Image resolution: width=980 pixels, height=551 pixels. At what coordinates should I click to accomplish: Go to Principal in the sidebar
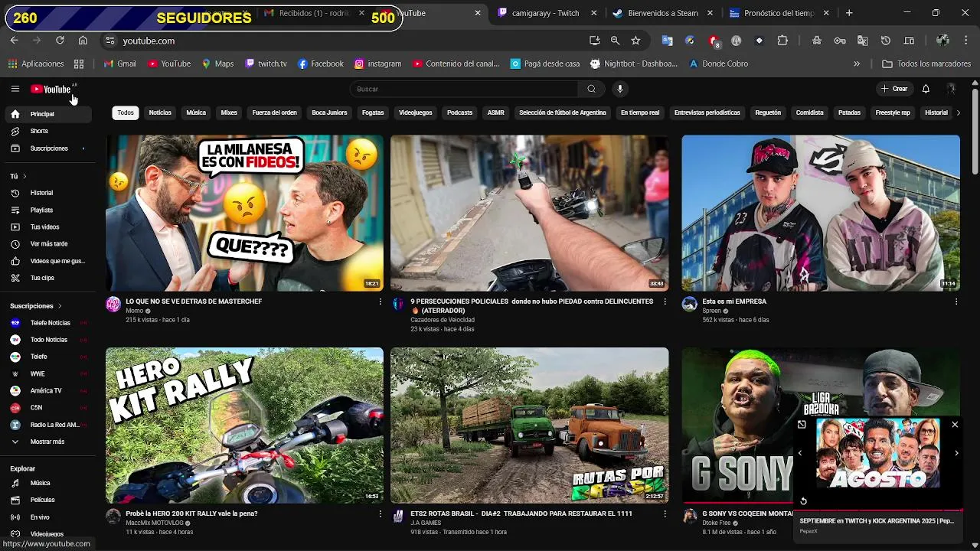tap(48, 114)
